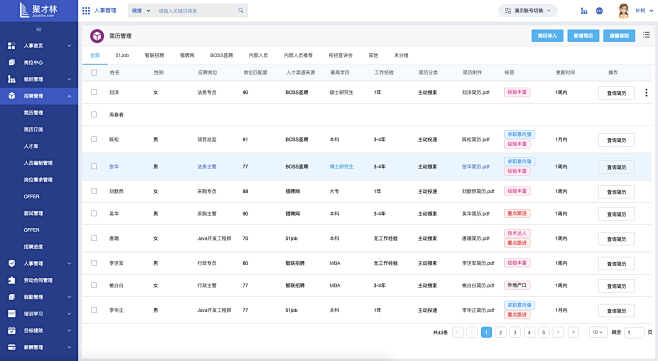Click the 新增简历 button

click(x=583, y=36)
